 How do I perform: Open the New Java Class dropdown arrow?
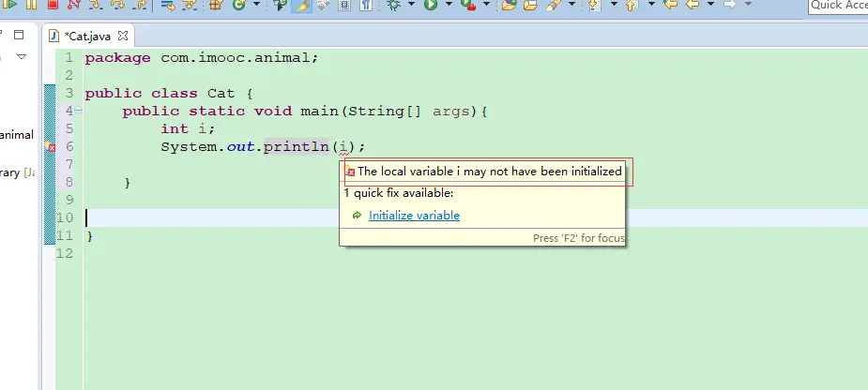coord(256,4)
